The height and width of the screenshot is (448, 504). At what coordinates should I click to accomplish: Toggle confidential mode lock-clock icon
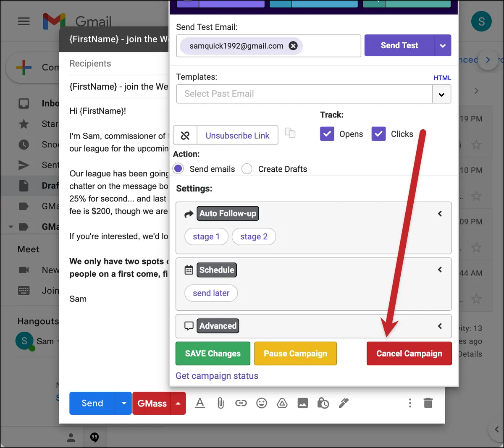pyautogui.click(x=323, y=403)
